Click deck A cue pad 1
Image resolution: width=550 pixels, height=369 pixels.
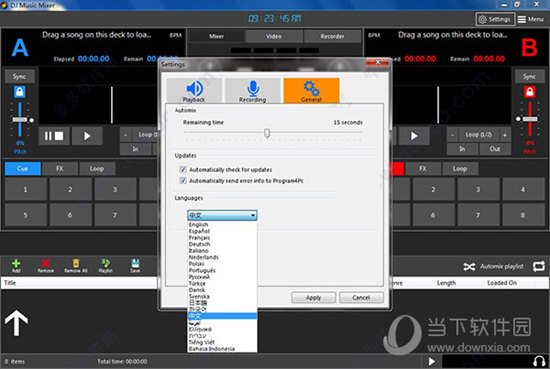coord(26,189)
